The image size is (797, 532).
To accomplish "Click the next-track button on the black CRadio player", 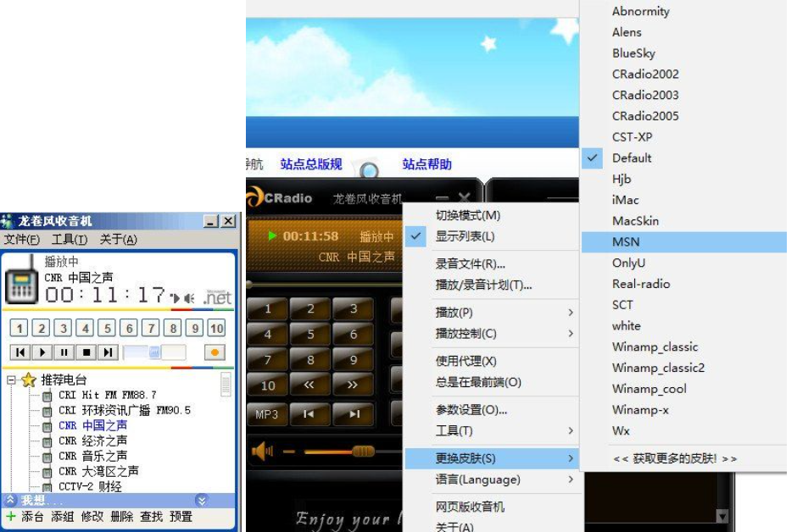I will pos(354,414).
